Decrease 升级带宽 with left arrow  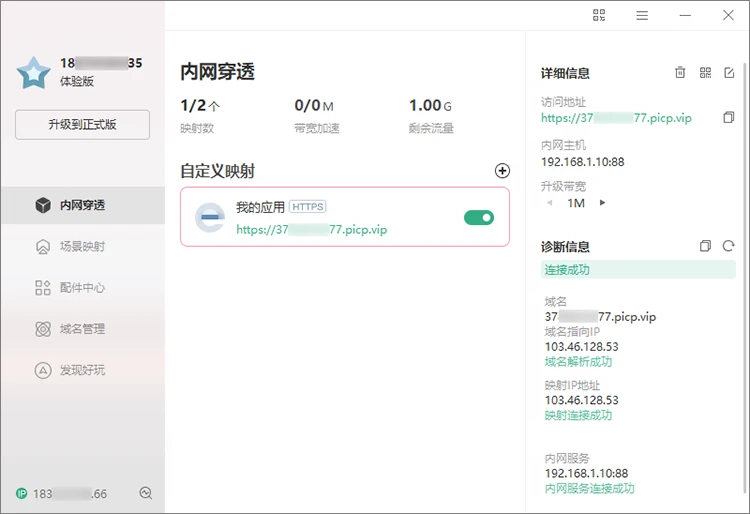click(550, 203)
